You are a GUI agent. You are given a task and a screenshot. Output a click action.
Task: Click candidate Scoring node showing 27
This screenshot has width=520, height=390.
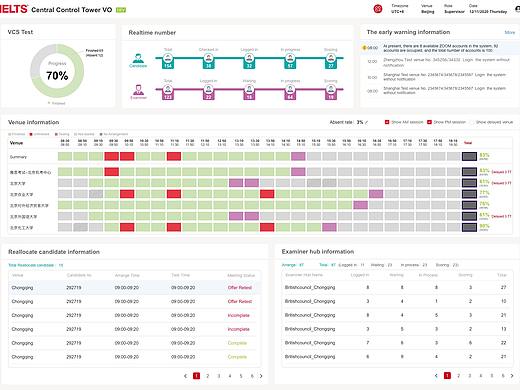331,61
